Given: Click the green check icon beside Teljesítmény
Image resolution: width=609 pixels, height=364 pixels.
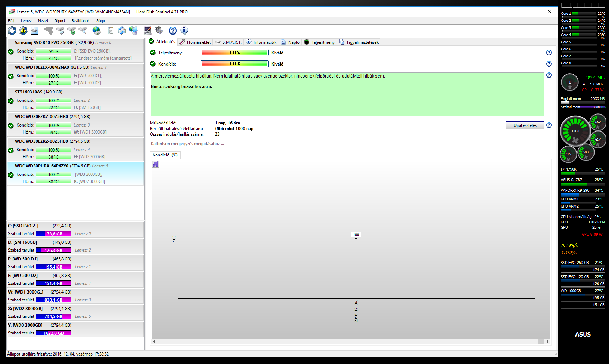Looking at the screenshot, I should click(153, 53).
